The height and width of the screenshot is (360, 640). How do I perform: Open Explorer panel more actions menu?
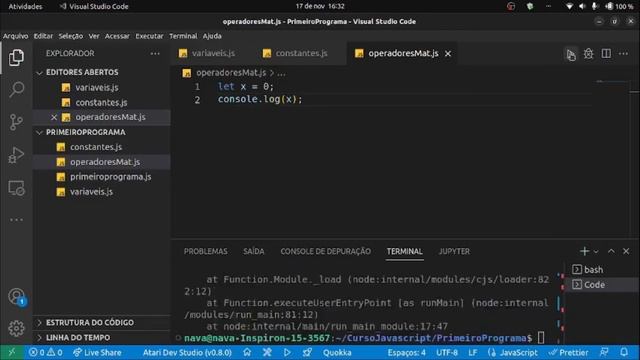click(155, 53)
